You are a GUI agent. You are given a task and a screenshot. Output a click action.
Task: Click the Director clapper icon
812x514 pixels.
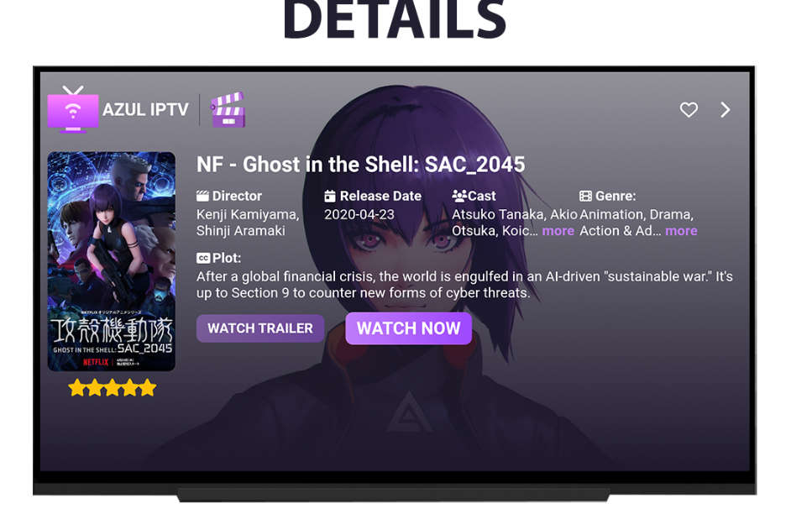point(202,196)
